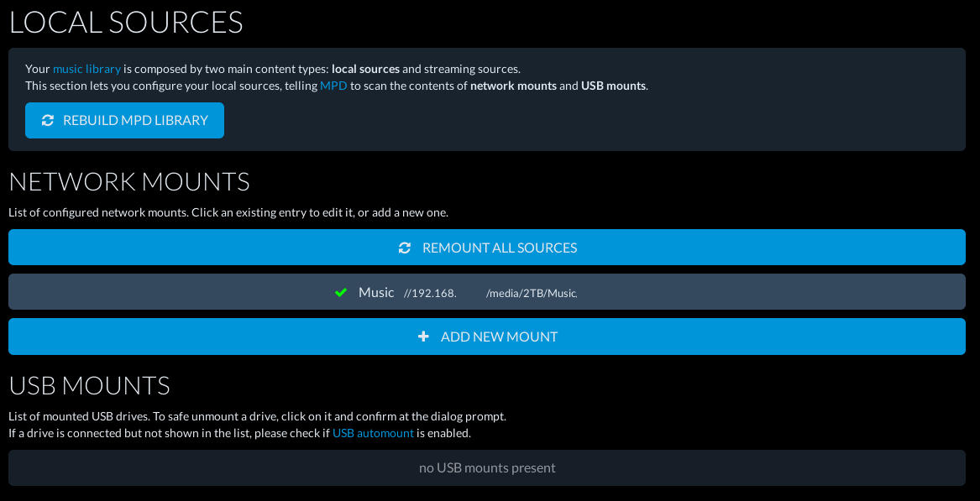The width and height of the screenshot is (980, 501).
Task: Click the USB Mounts heading
Action: pyautogui.click(x=90, y=386)
